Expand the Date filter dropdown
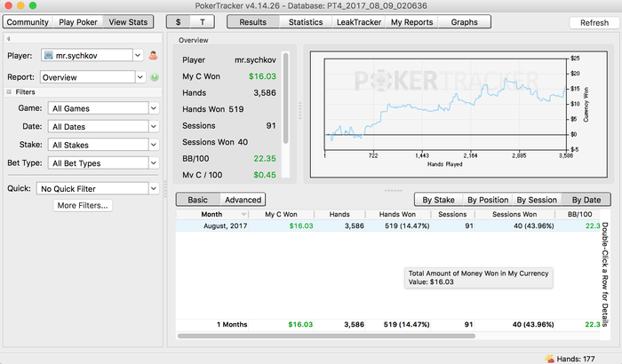 pyautogui.click(x=154, y=126)
